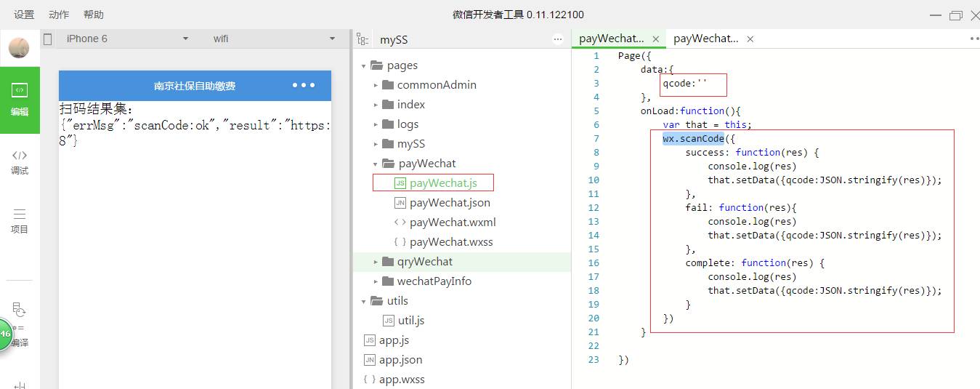Click the file tree structure icon
980x389 pixels.
(363, 39)
